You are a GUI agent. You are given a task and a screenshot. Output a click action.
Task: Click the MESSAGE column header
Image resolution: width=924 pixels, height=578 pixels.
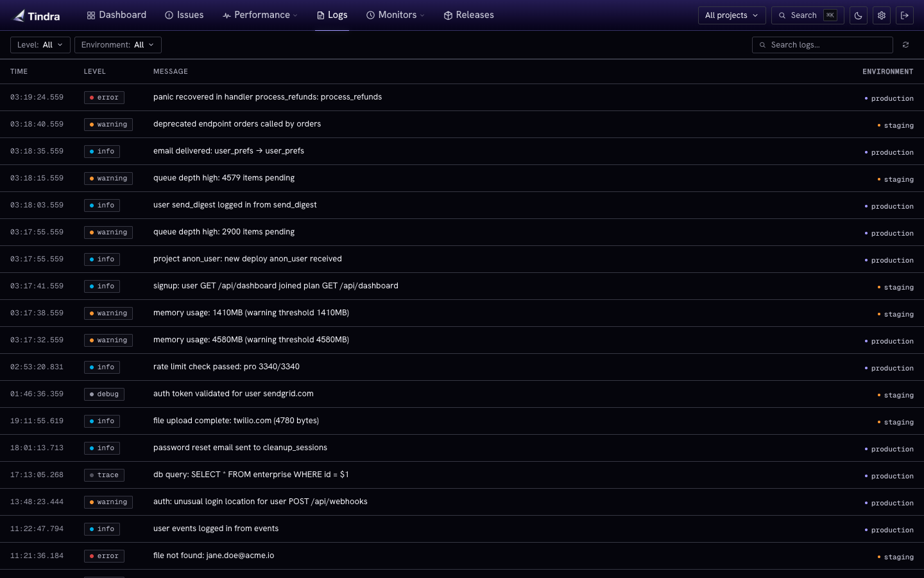[171, 71]
